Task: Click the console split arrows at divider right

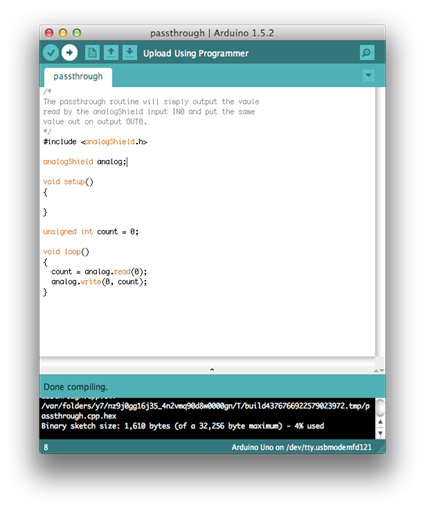Action: coord(379,370)
